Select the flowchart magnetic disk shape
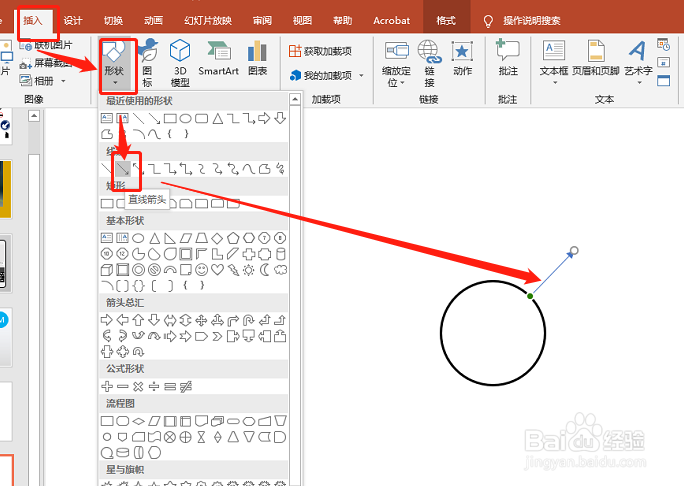684x486 pixels. pos(123,452)
